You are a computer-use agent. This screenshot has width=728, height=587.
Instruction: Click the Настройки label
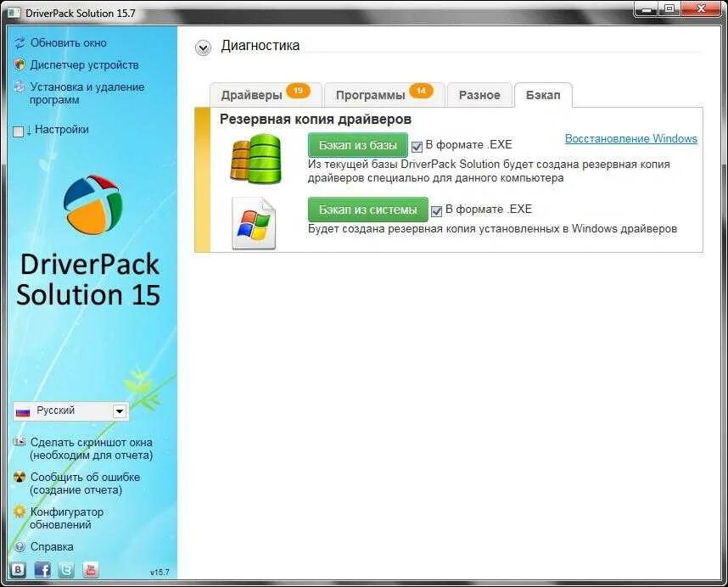click(62, 130)
